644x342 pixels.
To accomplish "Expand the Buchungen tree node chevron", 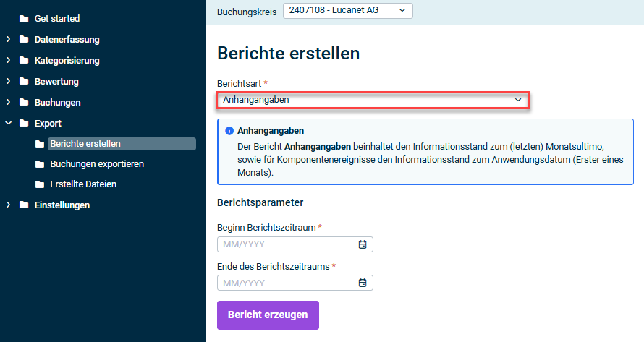I will [x=8, y=102].
